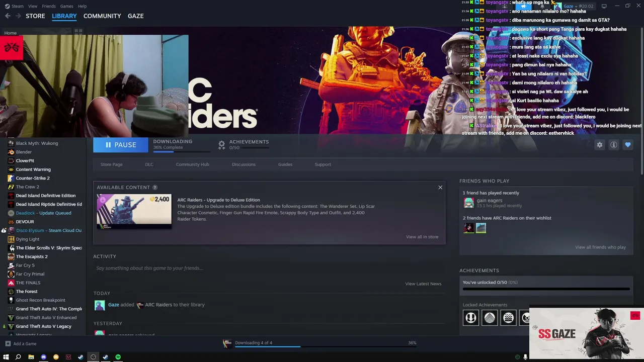Click the main page vertical scrollbar
Screen dimensions: 644x362
641,101
